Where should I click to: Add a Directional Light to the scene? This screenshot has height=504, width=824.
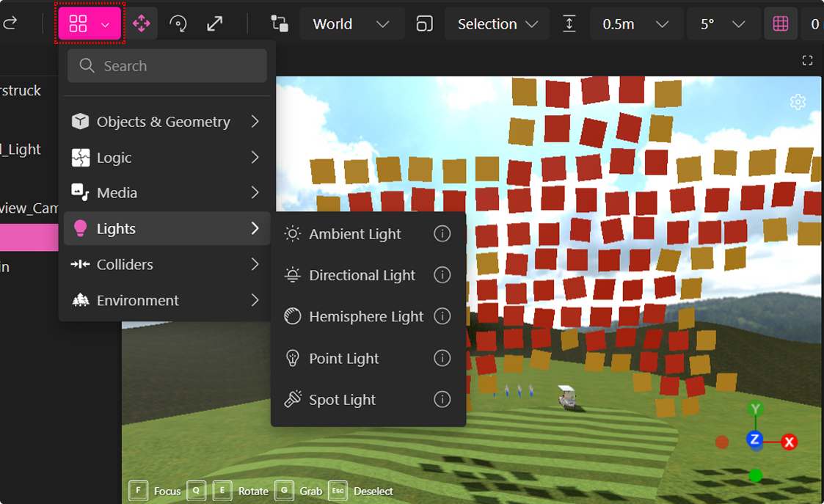(x=361, y=275)
